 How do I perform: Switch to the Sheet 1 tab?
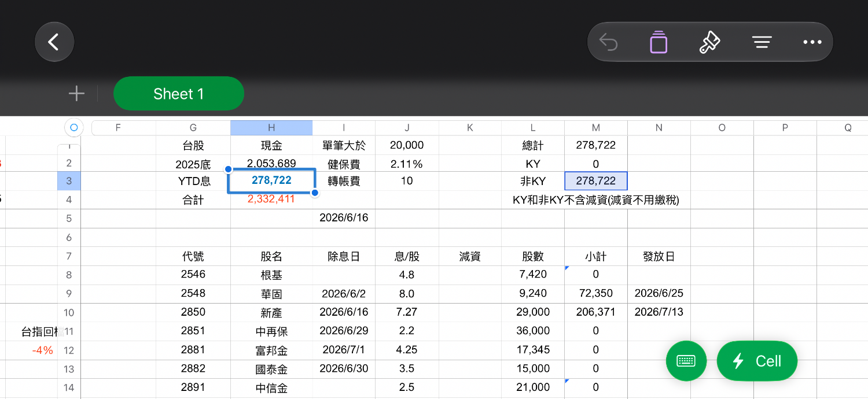179,94
